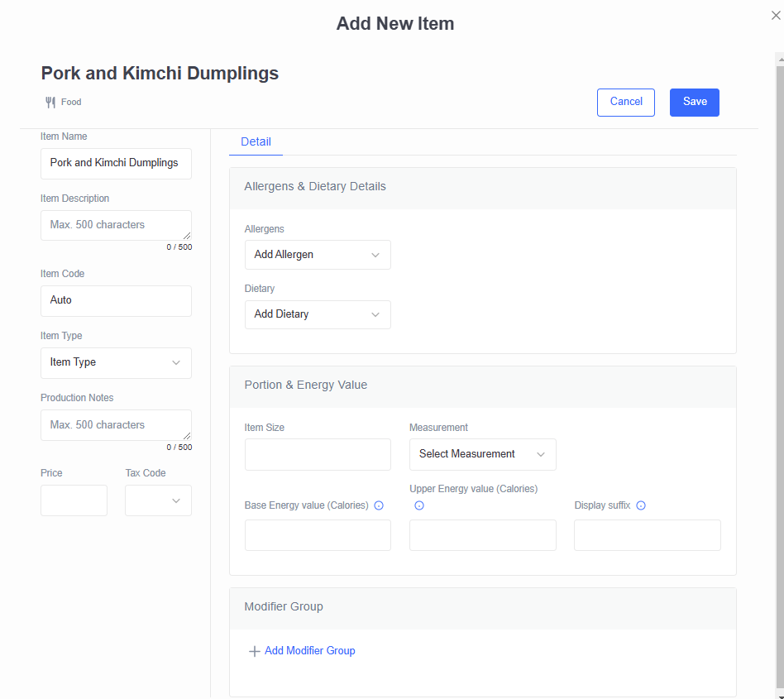
Task: Click the Display suffix info icon
Action: 640,505
